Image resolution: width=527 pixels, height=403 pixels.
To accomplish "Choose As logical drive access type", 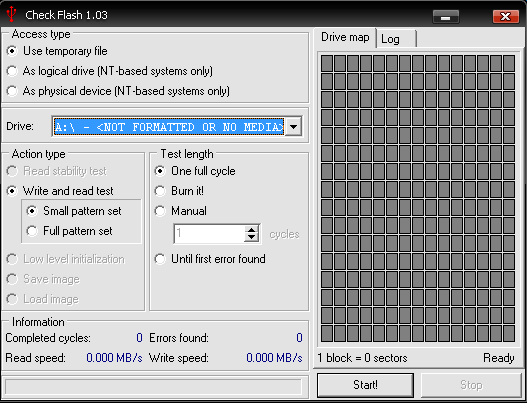I will click(x=110, y=71).
